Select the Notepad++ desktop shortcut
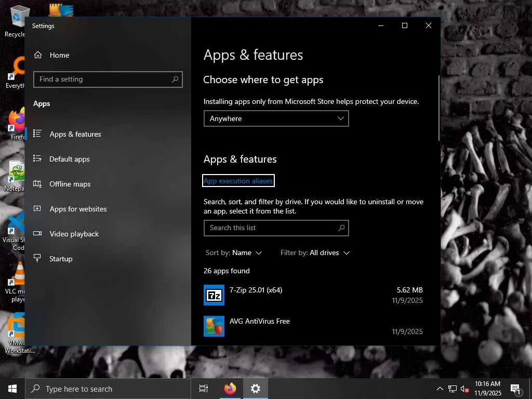 (x=14, y=176)
